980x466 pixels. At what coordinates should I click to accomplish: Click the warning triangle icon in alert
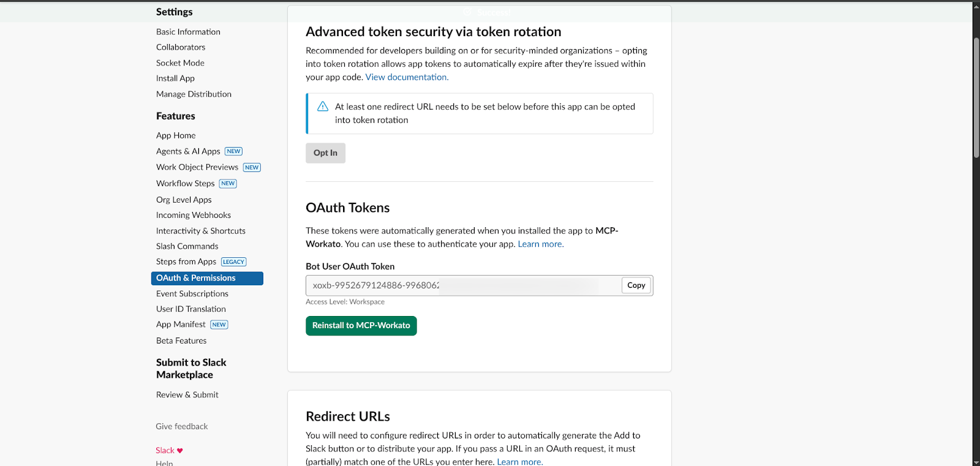coord(323,107)
